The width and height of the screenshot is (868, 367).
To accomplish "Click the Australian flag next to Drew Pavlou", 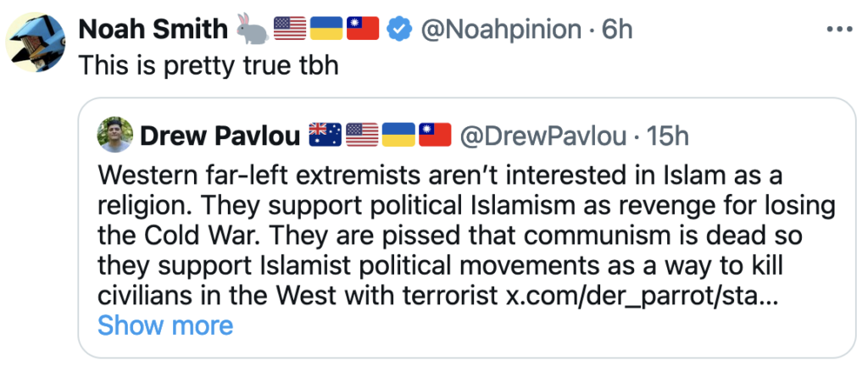I will (322, 134).
